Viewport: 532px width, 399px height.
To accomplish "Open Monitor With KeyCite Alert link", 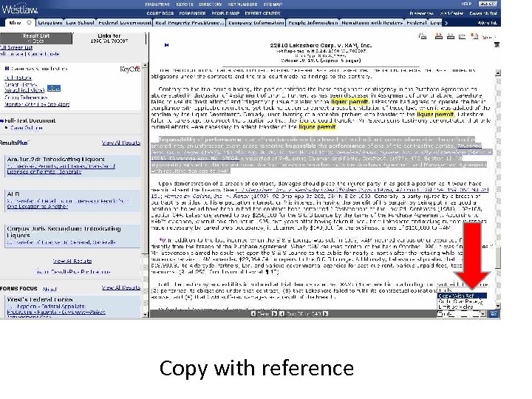I will click(37, 104).
